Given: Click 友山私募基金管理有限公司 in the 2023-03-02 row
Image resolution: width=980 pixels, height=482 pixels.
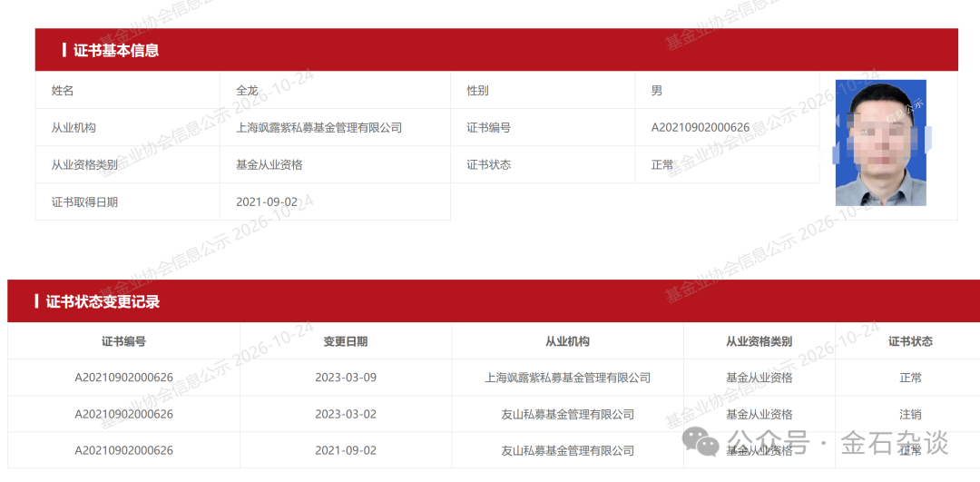Looking at the screenshot, I should (x=567, y=414).
